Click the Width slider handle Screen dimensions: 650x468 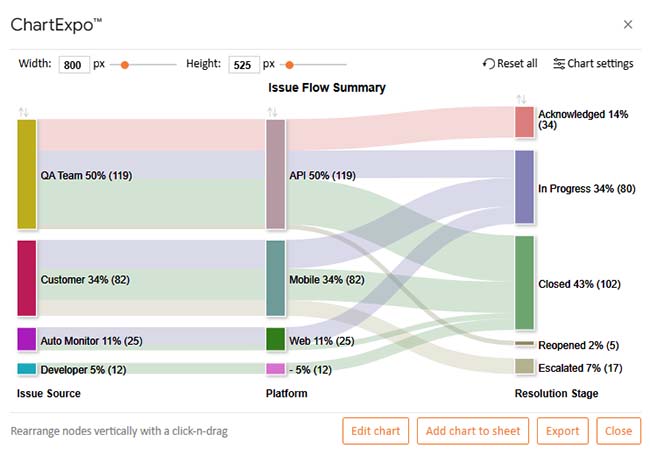(124, 64)
